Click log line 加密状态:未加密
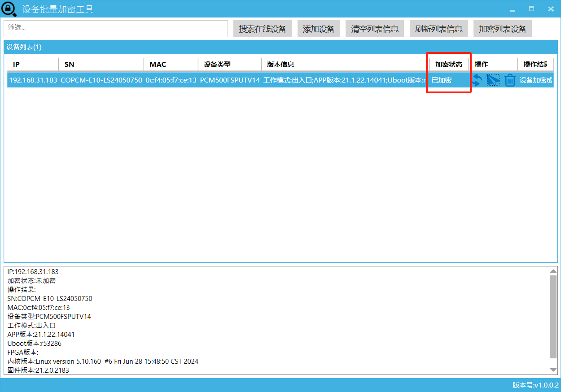Viewport: 561px width, 392px height. click(32, 281)
